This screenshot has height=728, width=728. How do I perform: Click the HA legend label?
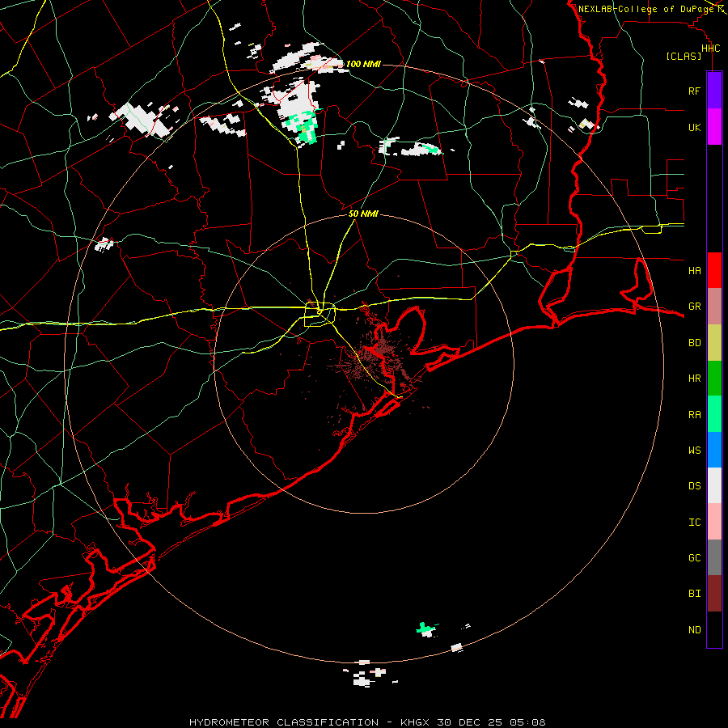pos(694,271)
